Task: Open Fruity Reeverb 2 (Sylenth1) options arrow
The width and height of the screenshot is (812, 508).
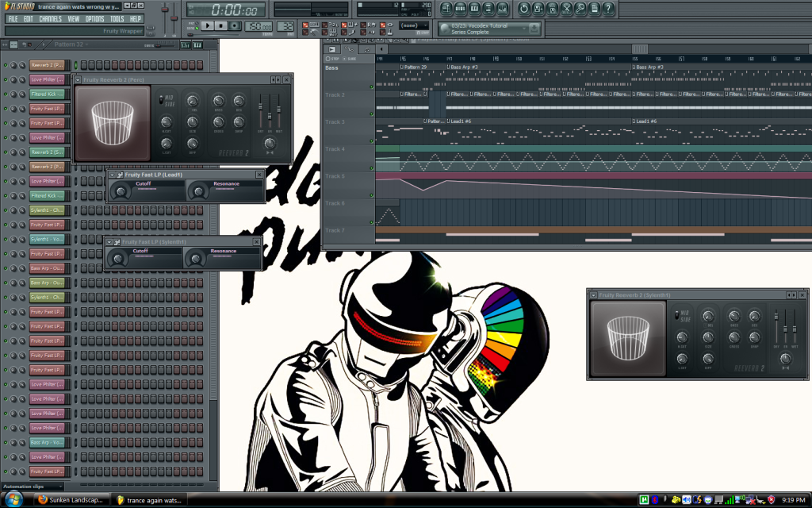Action: tap(593, 295)
